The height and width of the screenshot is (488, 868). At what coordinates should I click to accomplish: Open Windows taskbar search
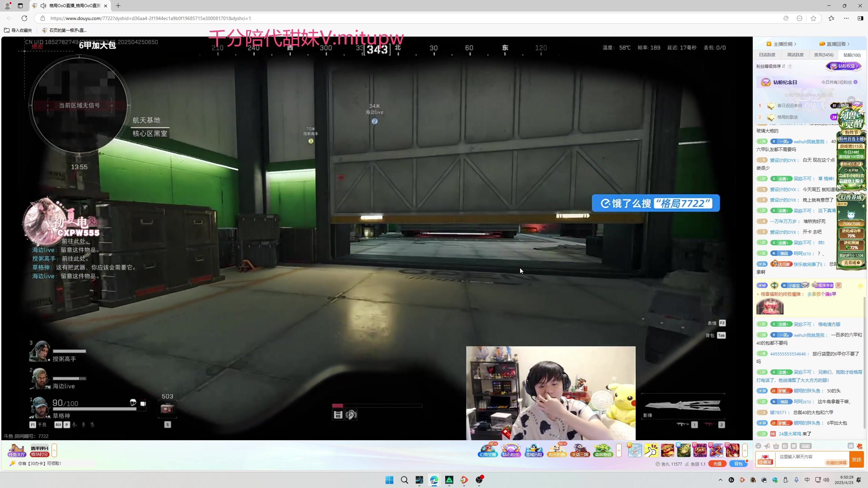404,480
